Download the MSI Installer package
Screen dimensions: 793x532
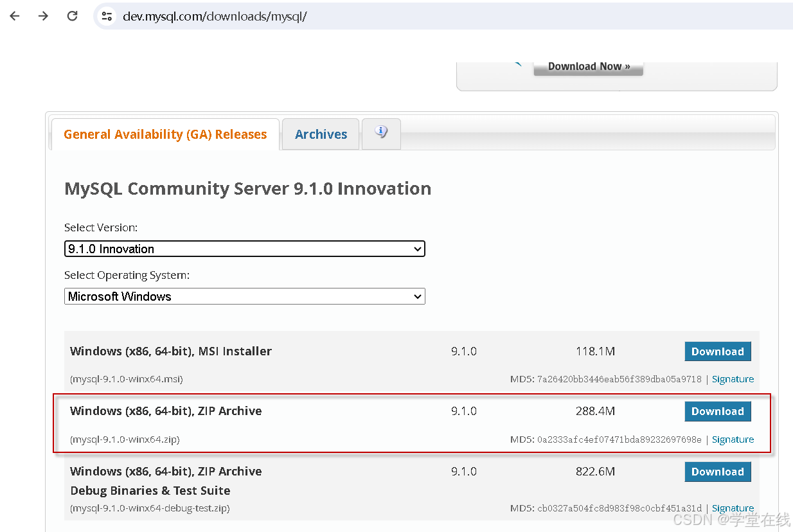pyautogui.click(x=718, y=351)
